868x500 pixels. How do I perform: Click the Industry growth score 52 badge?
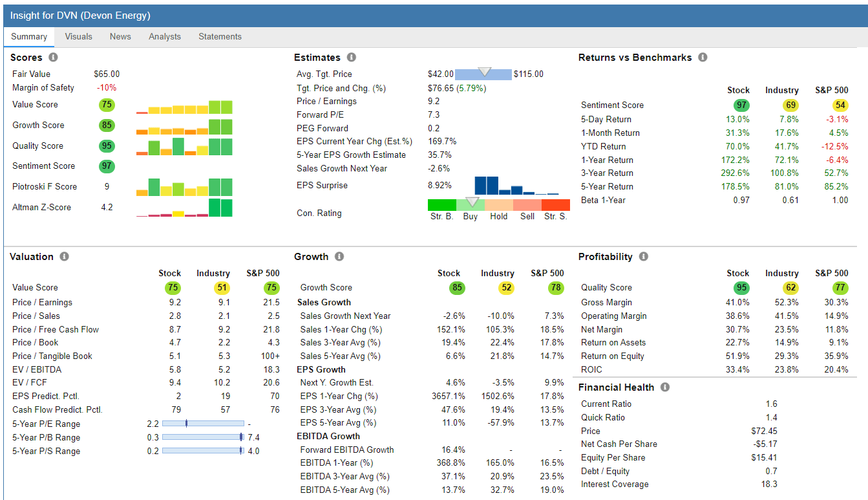(506, 288)
